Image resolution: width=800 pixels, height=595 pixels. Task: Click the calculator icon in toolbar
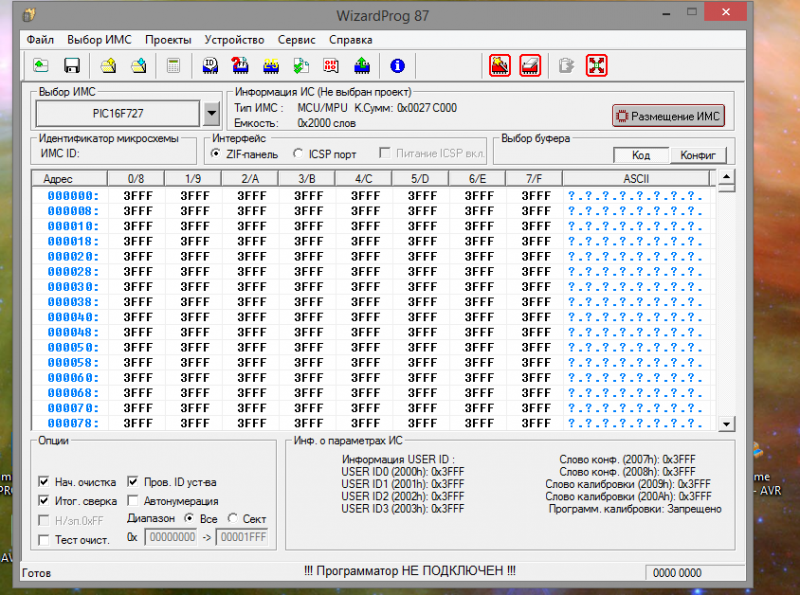click(174, 66)
